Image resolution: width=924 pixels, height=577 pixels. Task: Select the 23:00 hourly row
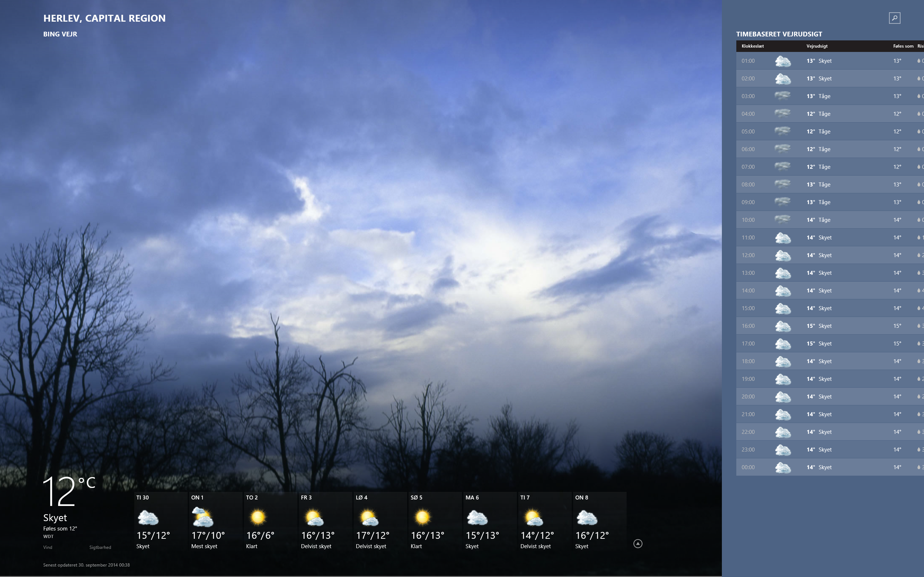point(829,450)
